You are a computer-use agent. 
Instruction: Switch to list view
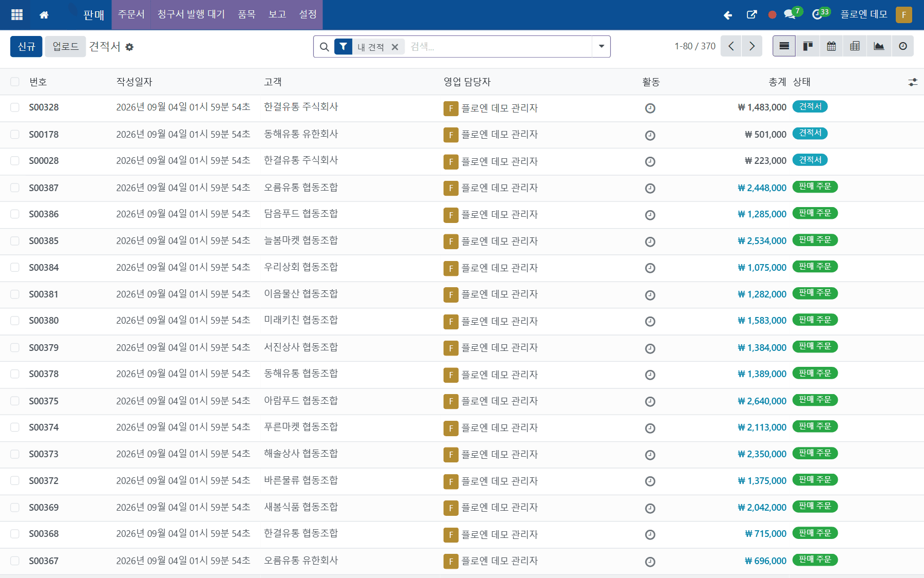click(x=784, y=46)
